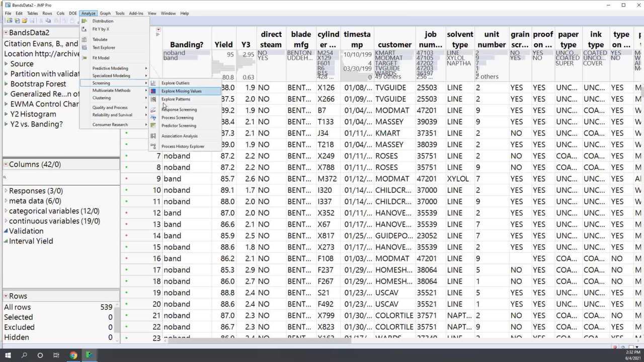Image resolution: width=644 pixels, height=362 pixels.
Task: Click the columns search input field
Action: click(60, 177)
